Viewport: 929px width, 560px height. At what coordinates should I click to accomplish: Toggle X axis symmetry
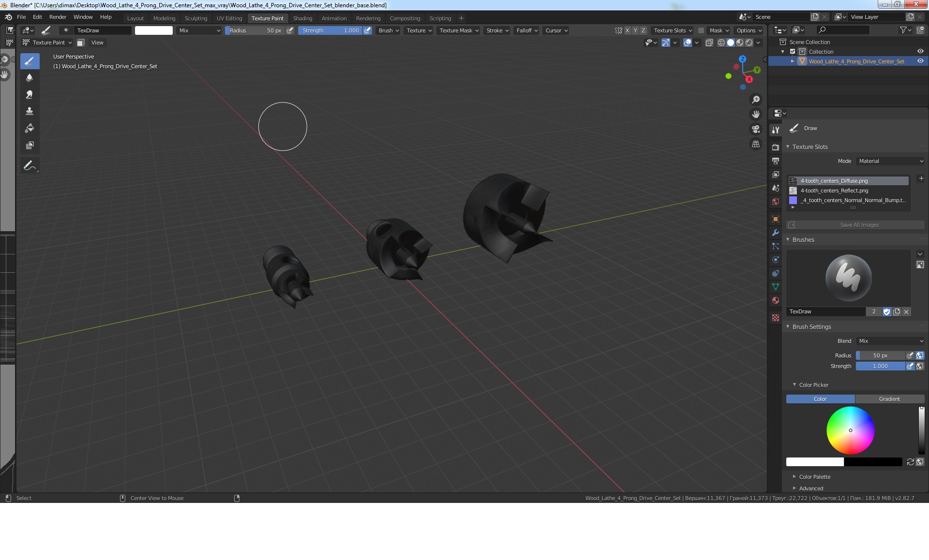(x=628, y=30)
